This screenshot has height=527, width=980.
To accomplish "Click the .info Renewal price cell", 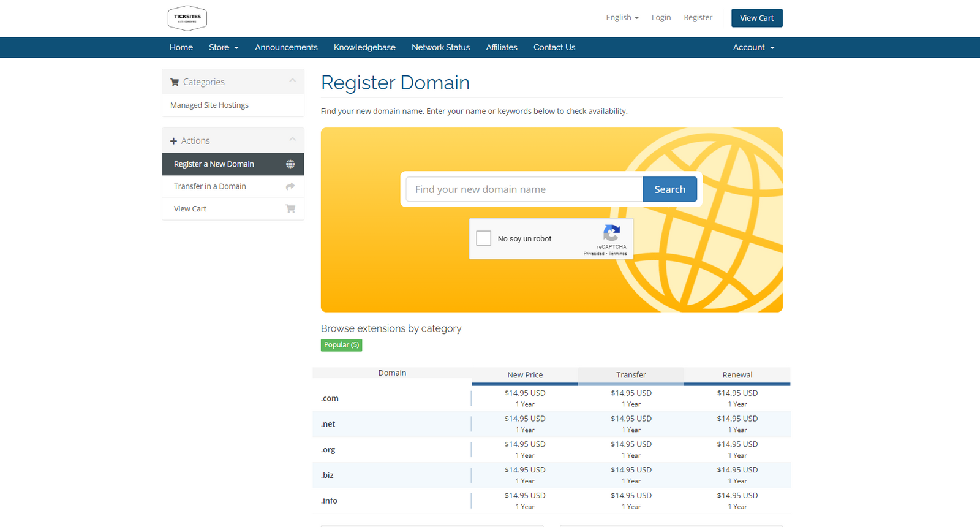I will pyautogui.click(x=737, y=501).
